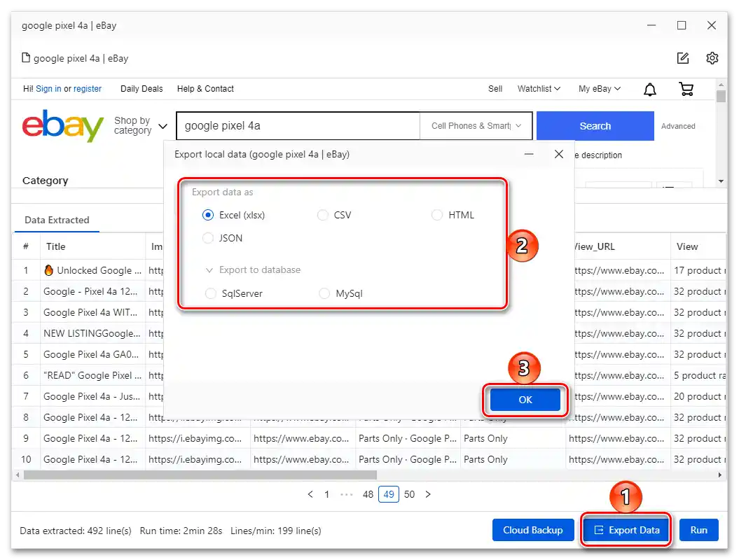
Task: Click Run time: 2min 28s status
Action: (x=181, y=531)
